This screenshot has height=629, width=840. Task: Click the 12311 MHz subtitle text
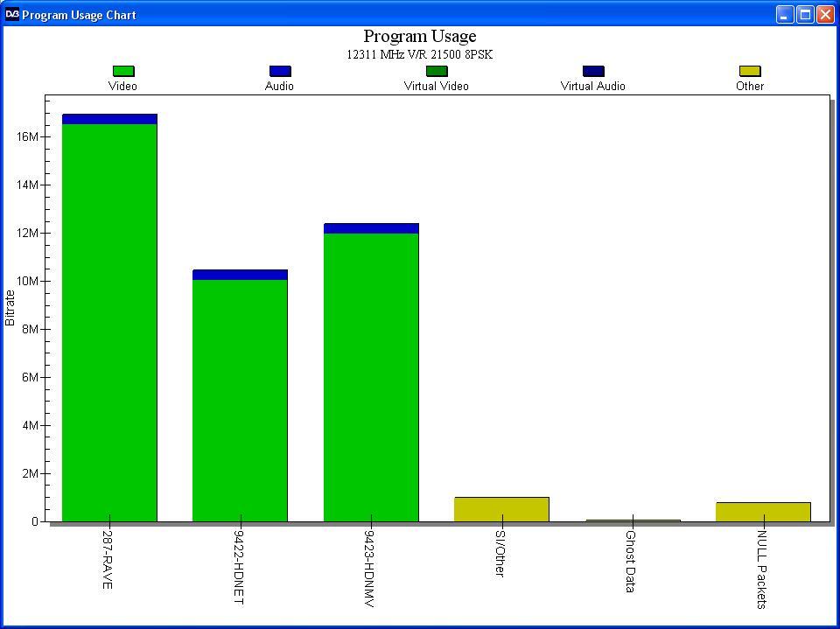click(x=420, y=54)
